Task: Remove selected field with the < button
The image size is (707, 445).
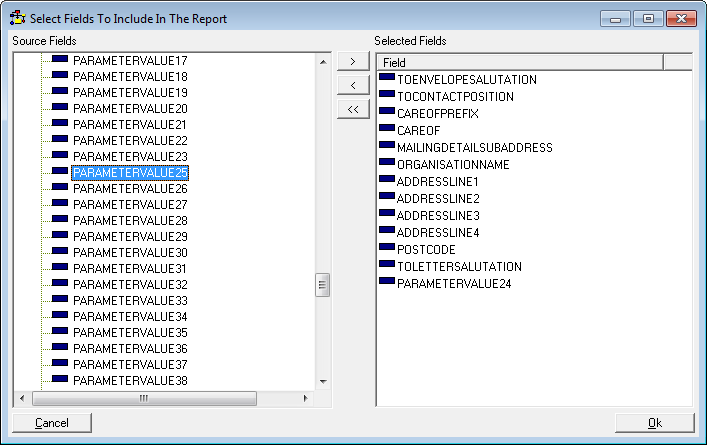Action: [x=353, y=85]
